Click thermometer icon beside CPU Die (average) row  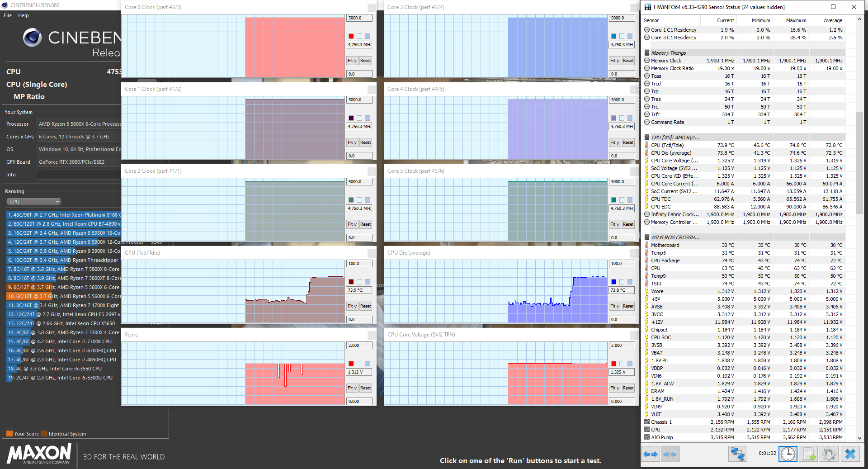pos(647,153)
